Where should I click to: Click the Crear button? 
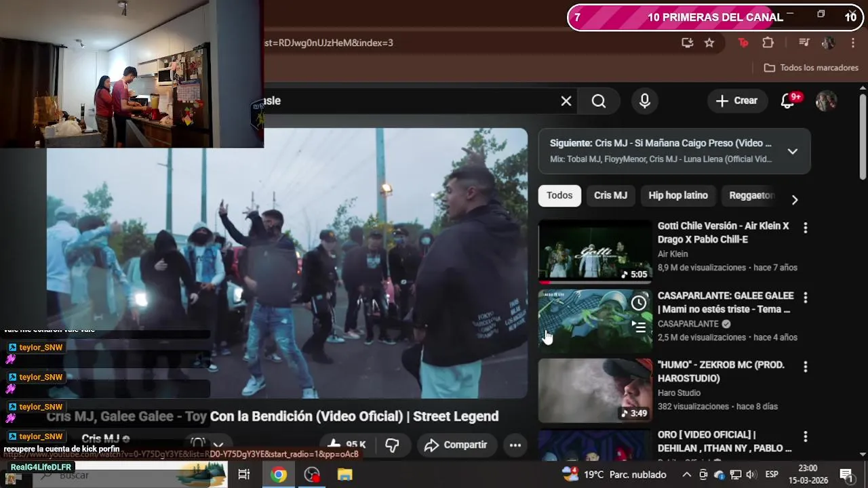pos(737,100)
